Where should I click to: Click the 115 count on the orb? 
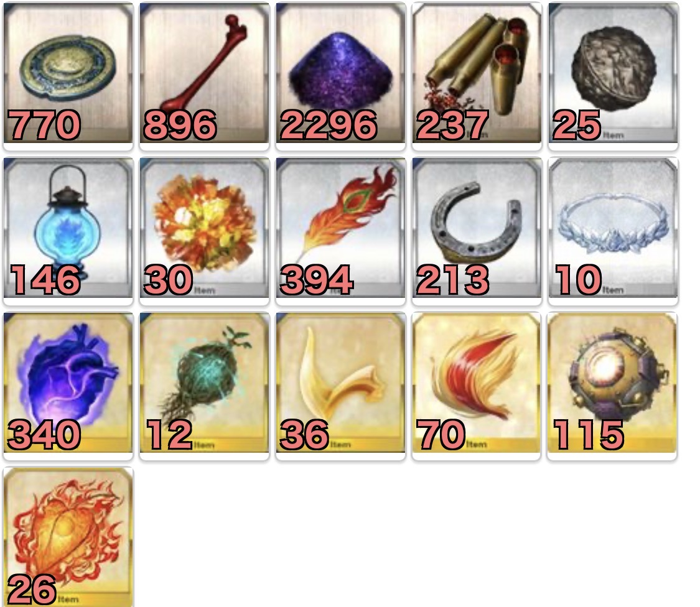pyautogui.click(x=588, y=435)
